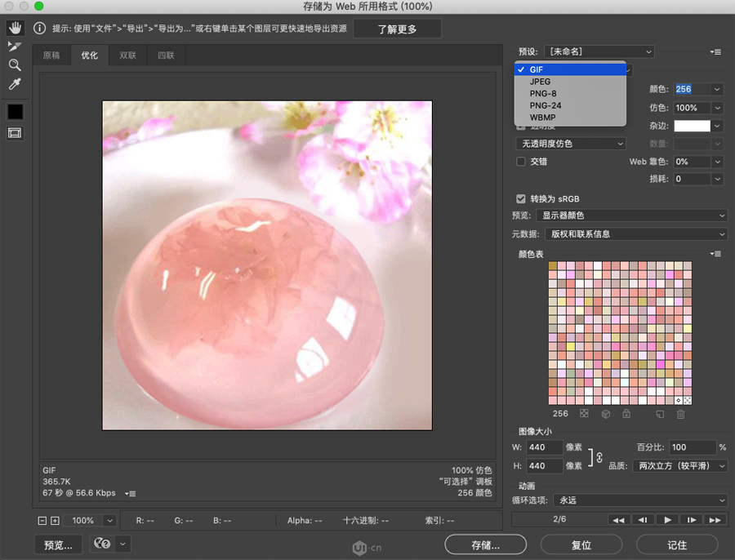Add new color to color table icon

[x=660, y=414]
